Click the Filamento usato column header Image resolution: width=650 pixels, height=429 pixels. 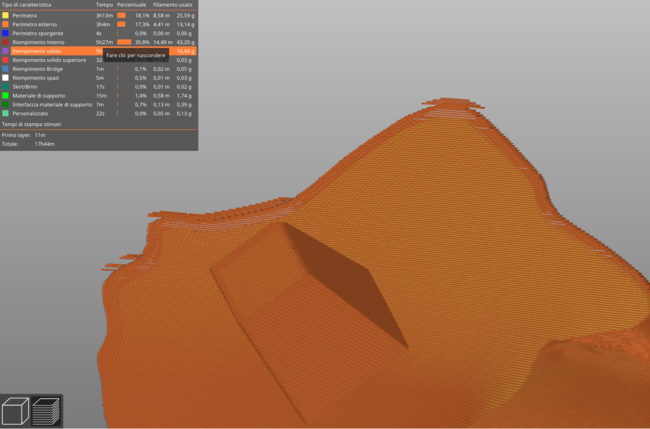point(174,6)
